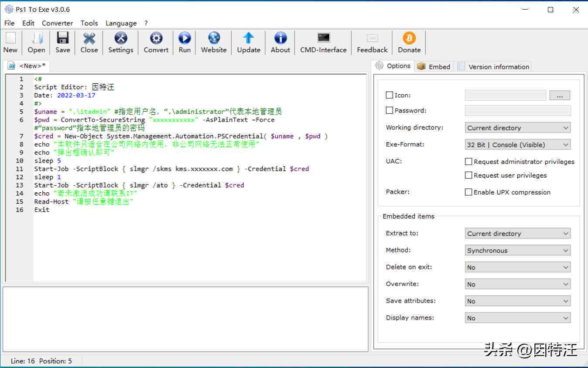The height and width of the screenshot is (368, 588).
Task: Click the empty output pane below the editor
Action: pos(185,318)
